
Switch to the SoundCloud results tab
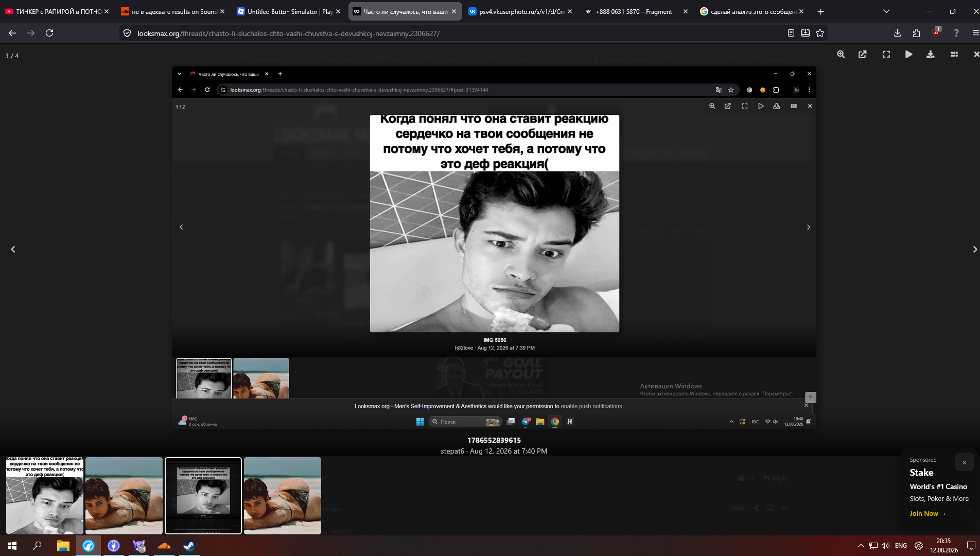coord(170,11)
